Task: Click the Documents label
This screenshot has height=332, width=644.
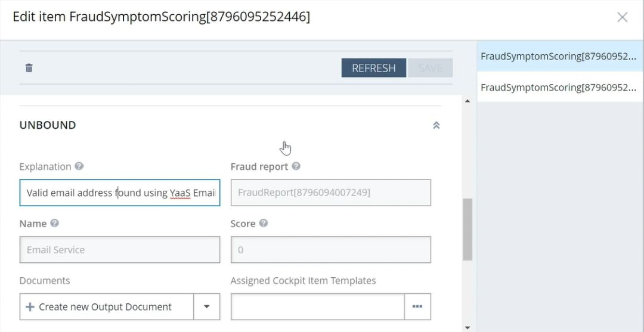Action: click(45, 281)
